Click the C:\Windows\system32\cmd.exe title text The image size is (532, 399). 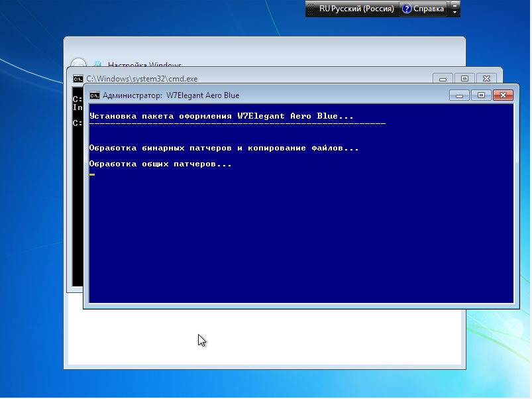pyautogui.click(x=142, y=79)
